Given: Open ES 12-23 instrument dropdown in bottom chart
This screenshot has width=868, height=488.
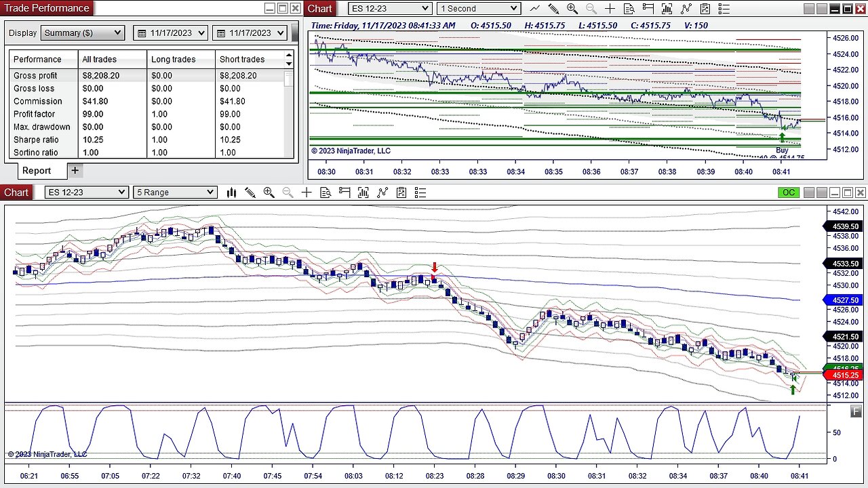Looking at the screenshot, I should tap(87, 192).
